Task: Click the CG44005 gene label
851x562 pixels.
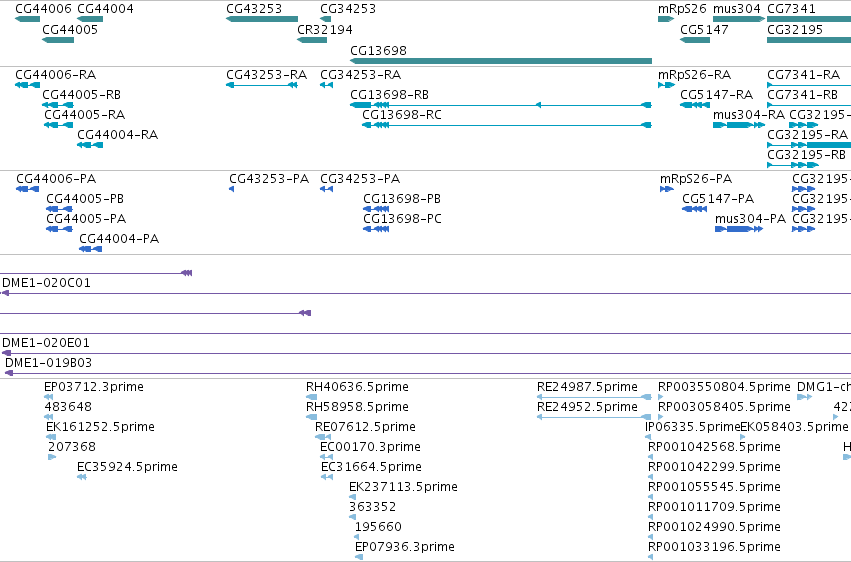Action: click(70, 29)
